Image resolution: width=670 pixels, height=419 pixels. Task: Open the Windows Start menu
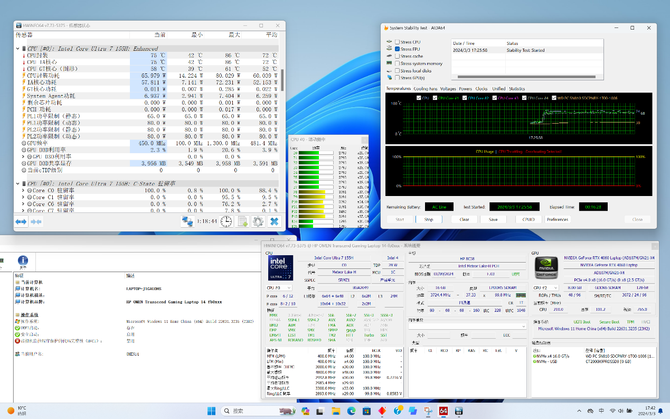click(212, 411)
